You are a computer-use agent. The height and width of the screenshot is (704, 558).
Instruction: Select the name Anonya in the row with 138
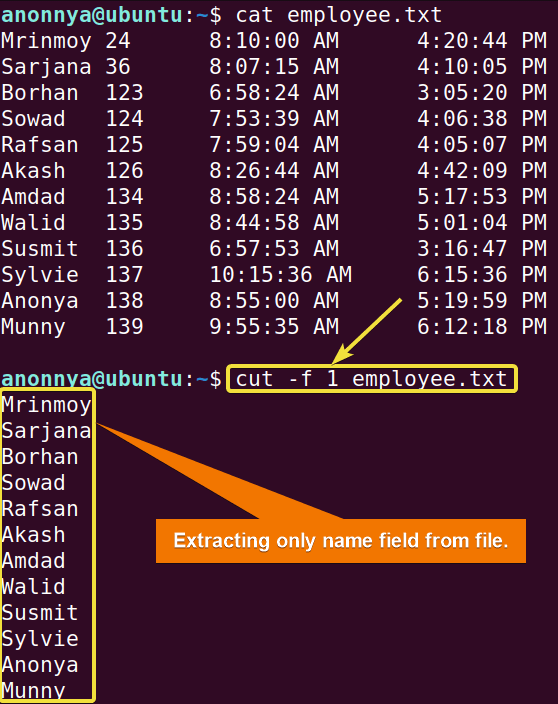pyautogui.click(x=40, y=301)
